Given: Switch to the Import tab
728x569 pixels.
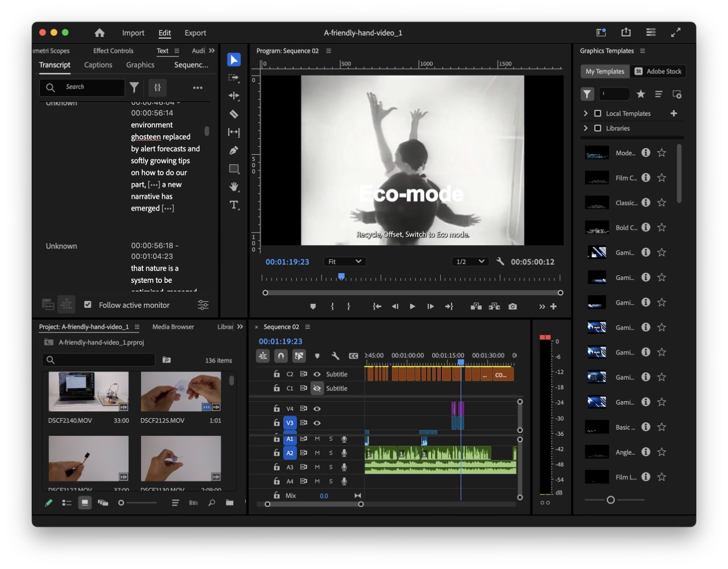Looking at the screenshot, I should [133, 33].
